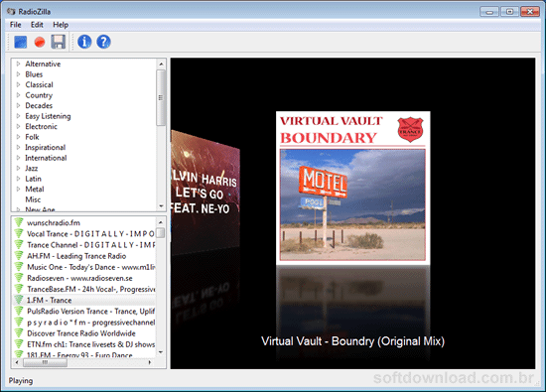Expand the Inspirational genre node
Viewport: 546px width, 392px height.
click(19, 147)
